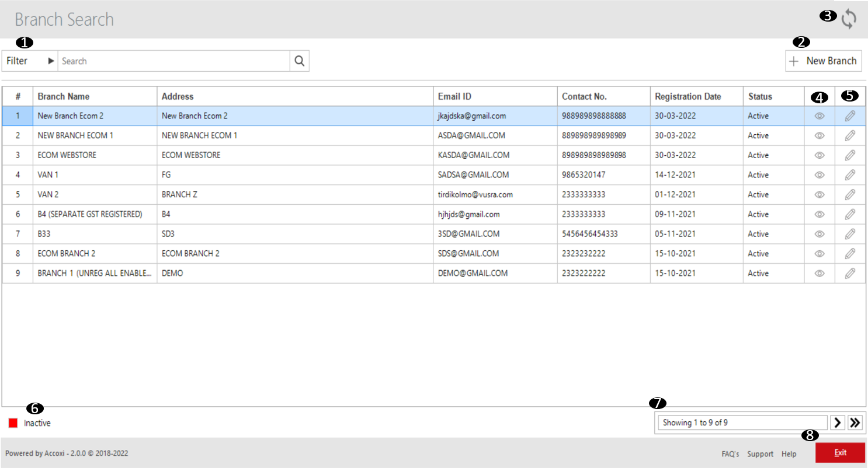
Task: Edit New Branch Ecom 2 with pencil icon
Action: pyautogui.click(x=850, y=116)
